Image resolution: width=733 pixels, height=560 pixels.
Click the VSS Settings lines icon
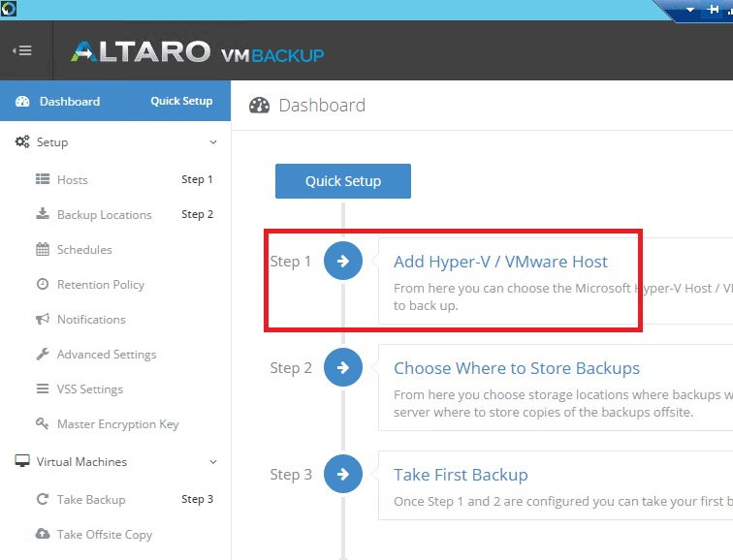click(43, 389)
